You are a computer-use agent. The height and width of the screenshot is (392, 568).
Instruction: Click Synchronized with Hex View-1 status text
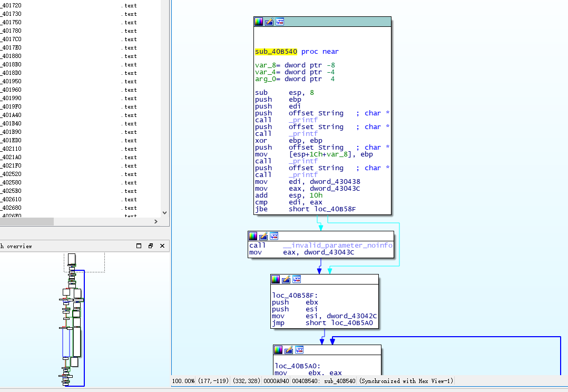pos(406,381)
